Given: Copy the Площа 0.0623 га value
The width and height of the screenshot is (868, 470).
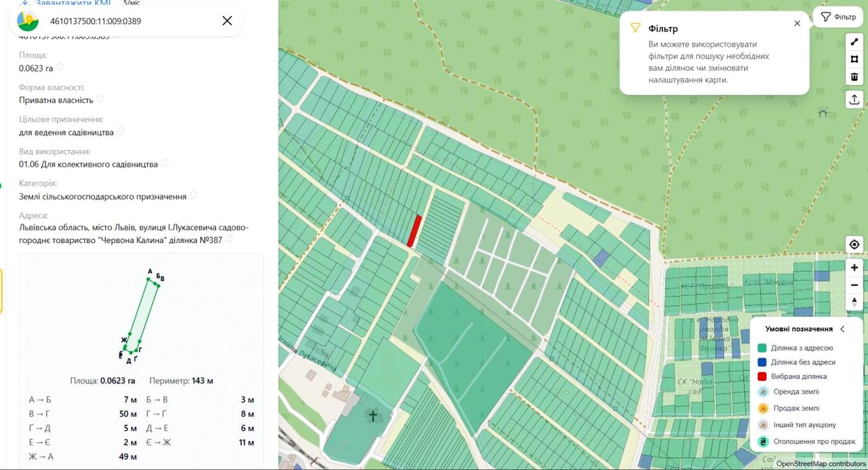Looking at the screenshot, I should [60, 67].
